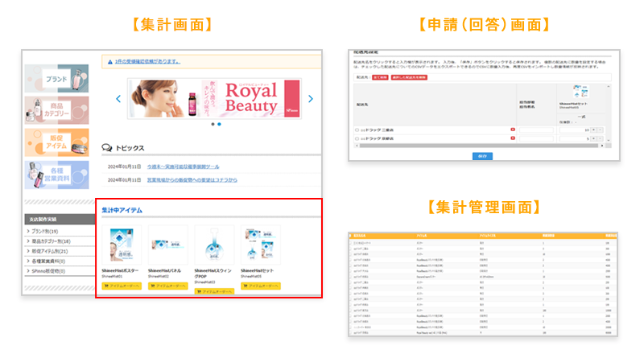Click the red delete icon for the second drugstore row

point(512,138)
